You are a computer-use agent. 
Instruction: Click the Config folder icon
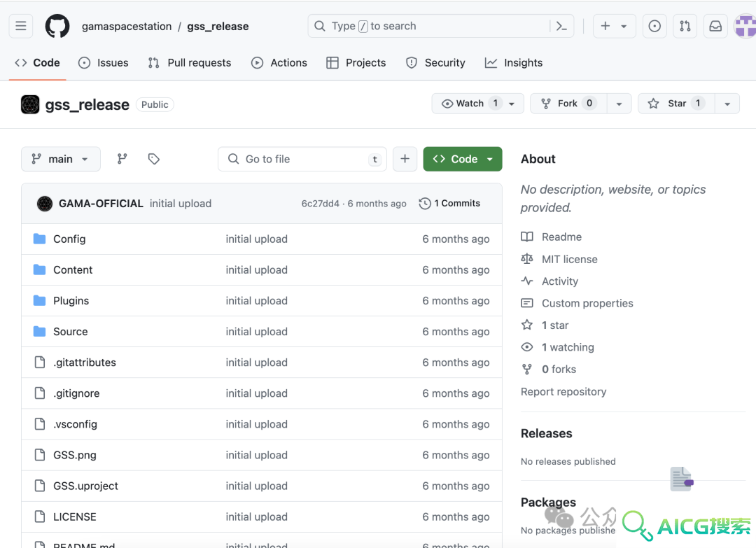(x=39, y=239)
